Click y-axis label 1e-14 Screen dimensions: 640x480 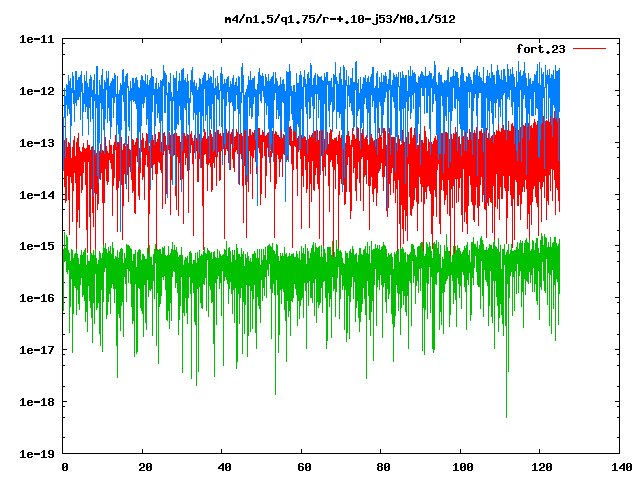pos(37,195)
